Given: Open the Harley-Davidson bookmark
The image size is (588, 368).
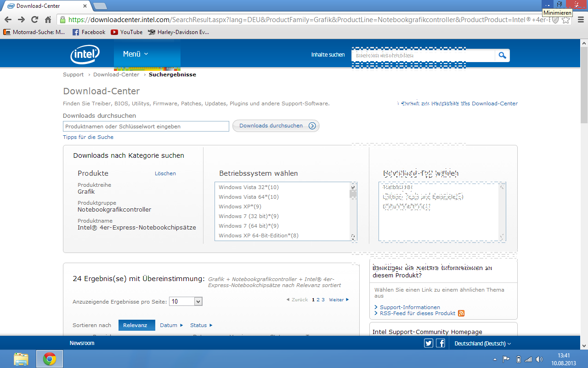Looking at the screenshot, I should click(x=178, y=32).
